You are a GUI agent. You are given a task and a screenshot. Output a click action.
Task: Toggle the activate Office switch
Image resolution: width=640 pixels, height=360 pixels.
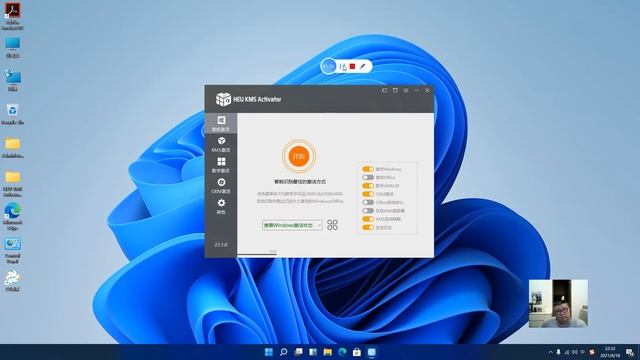tap(368, 178)
